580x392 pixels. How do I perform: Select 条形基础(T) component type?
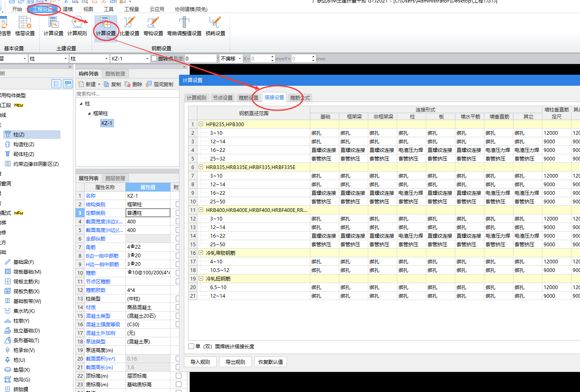[26, 340]
